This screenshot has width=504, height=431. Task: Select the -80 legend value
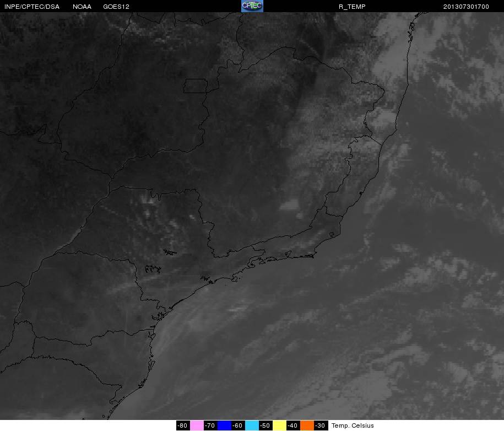tap(183, 425)
